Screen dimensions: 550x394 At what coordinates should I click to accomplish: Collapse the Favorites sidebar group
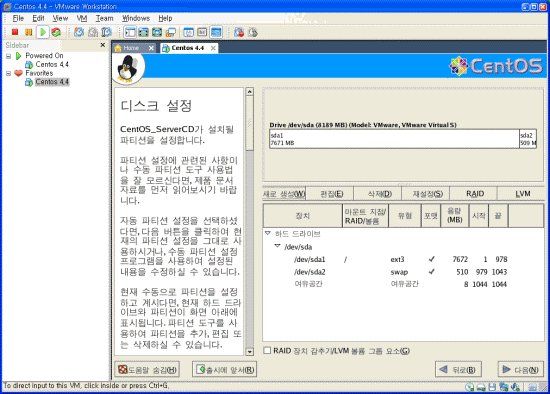[8, 73]
